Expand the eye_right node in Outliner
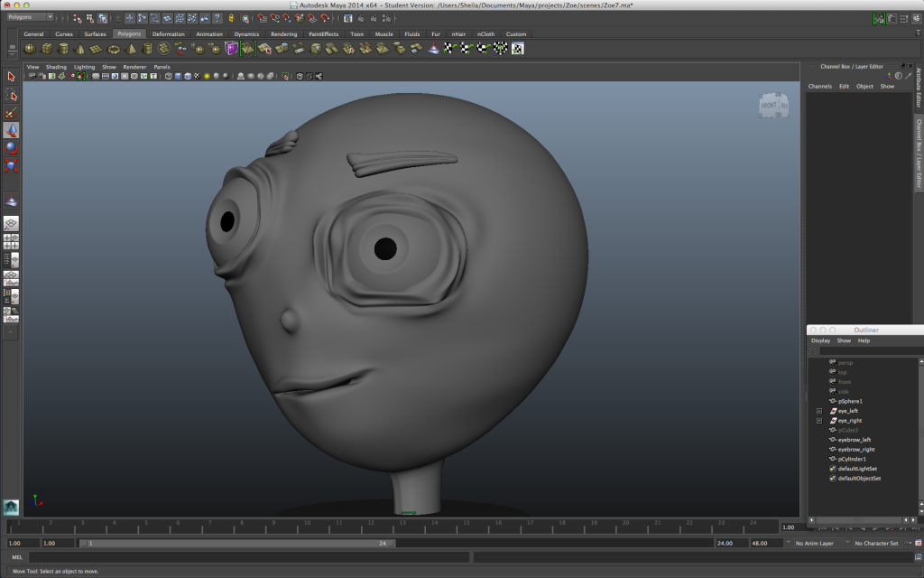Image resolution: width=924 pixels, height=578 pixels. click(x=819, y=421)
